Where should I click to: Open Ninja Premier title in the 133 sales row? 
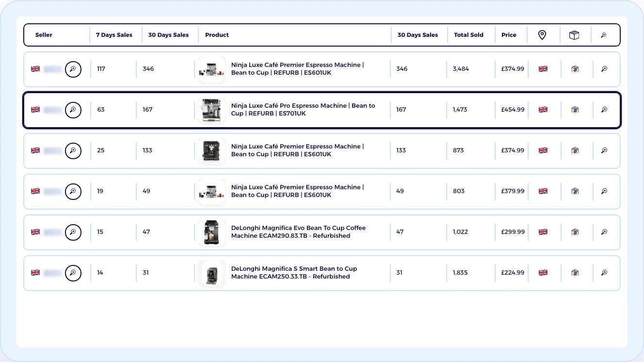(x=297, y=150)
